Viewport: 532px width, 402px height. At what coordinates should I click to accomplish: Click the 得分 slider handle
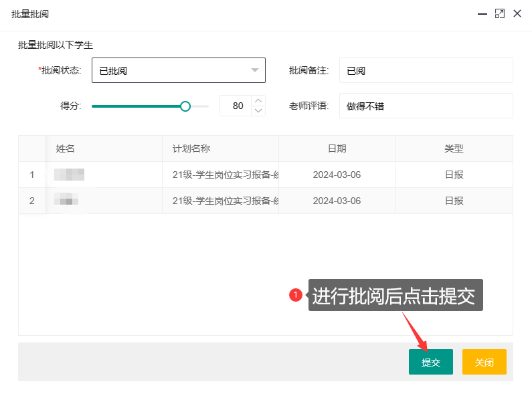tap(185, 106)
